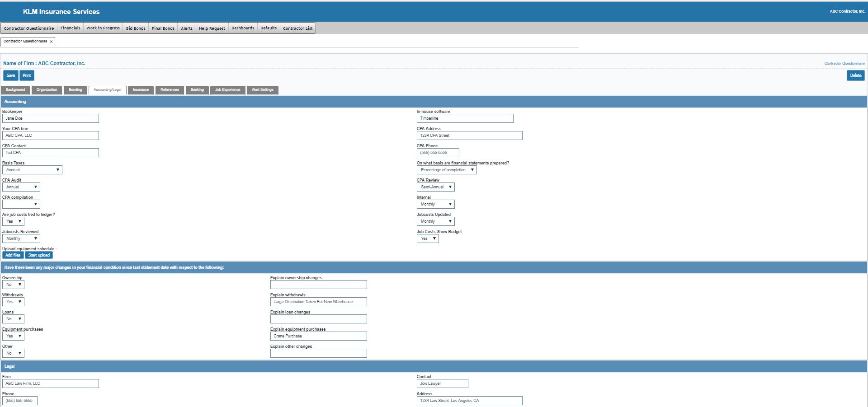Open the financial statements basis dropdown
This screenshot has width=868, height=407.
click(446, 170)
